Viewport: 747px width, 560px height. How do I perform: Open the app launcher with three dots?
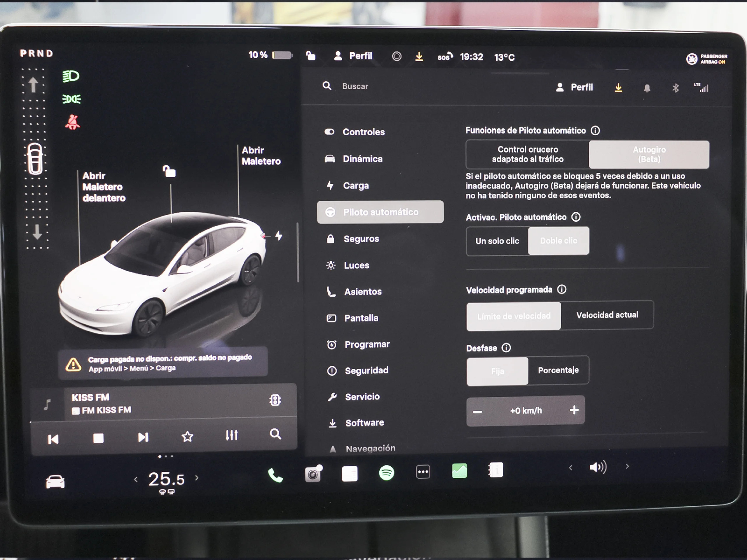point(423,472)
